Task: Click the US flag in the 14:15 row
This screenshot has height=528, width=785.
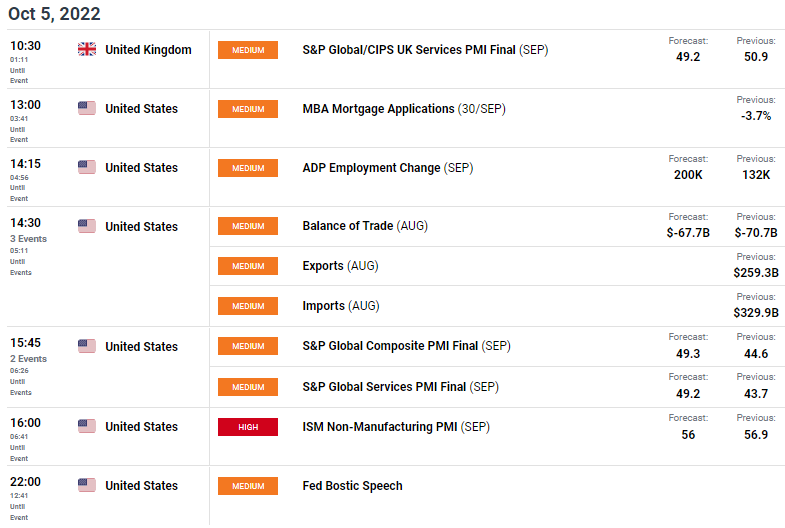Action: pyautogui.click(x=87, y=168)
